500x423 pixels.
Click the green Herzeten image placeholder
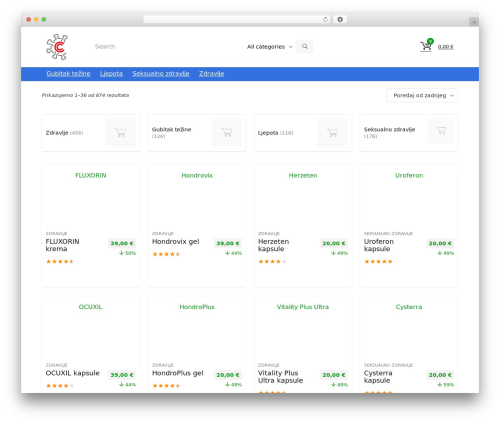click(x=303, y=175)
